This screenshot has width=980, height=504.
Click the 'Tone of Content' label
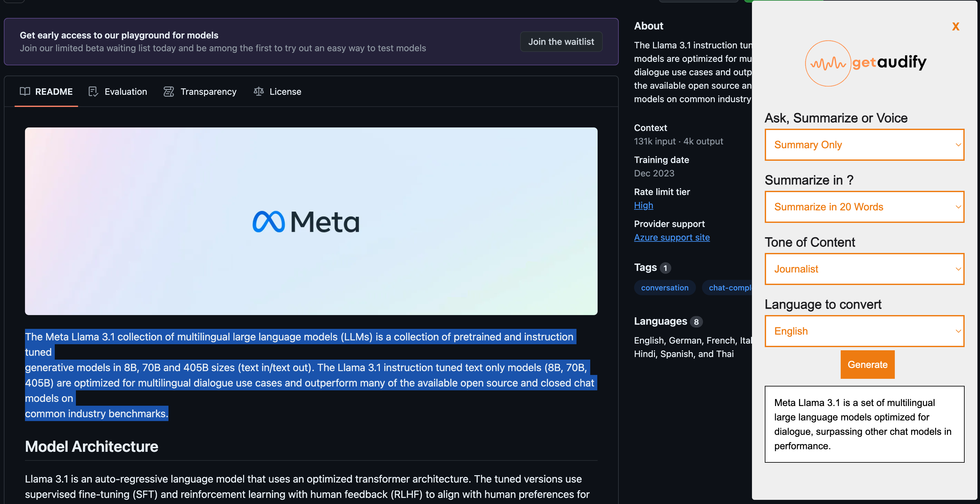pos(810,242)
